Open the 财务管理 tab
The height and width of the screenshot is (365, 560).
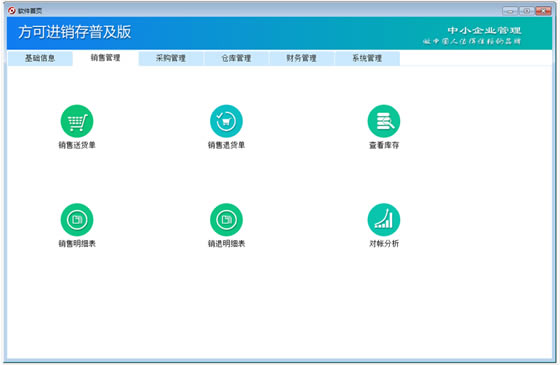(301, 58)
